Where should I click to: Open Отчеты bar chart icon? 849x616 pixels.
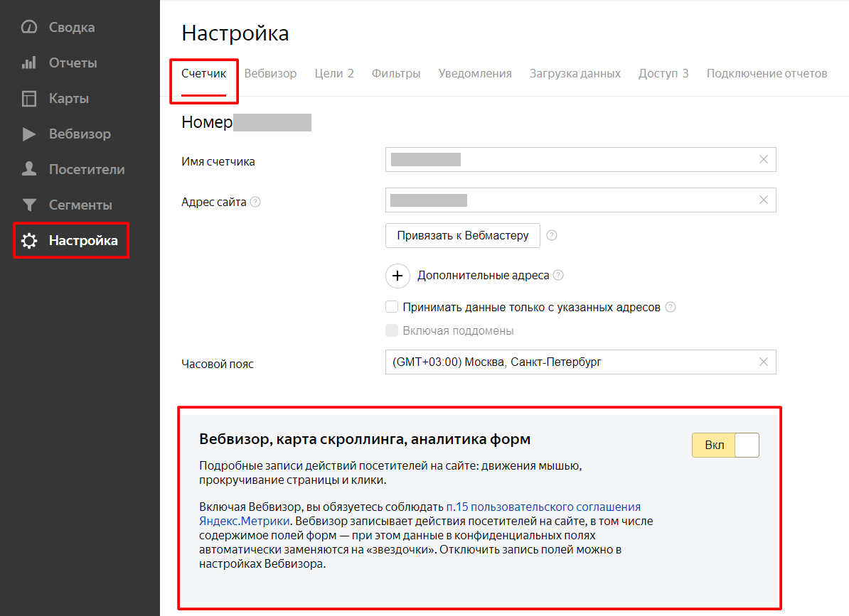click(x=28, y=63)
